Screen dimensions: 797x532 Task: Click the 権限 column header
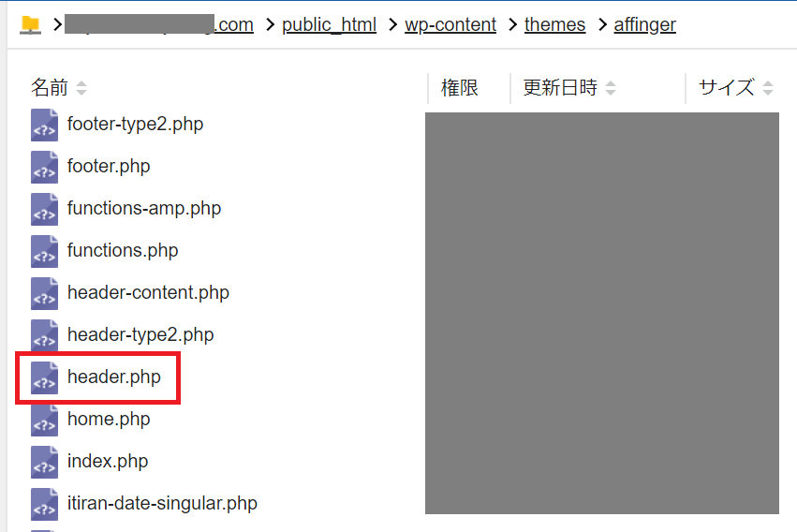tap(460, 88)
